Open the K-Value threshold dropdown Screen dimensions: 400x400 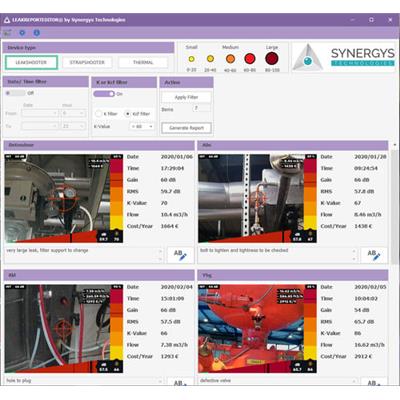coord(142,127)
